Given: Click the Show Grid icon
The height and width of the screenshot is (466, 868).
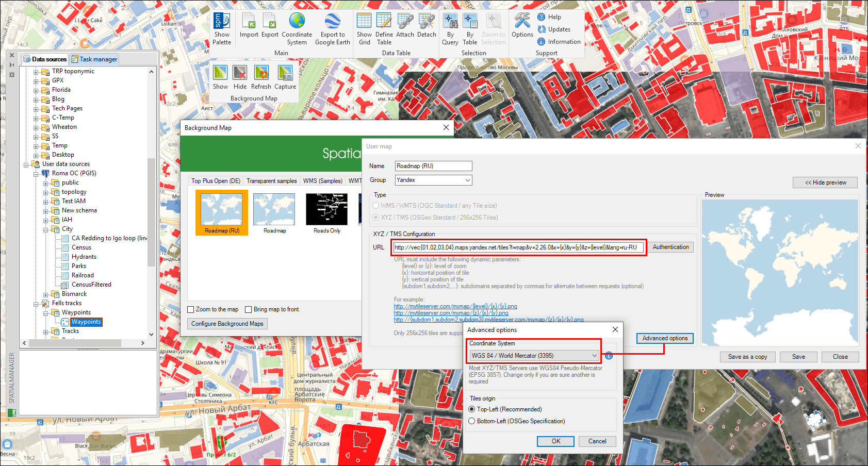Looking at the screenshot, I should pyautogui.click(x=364, y=21).
